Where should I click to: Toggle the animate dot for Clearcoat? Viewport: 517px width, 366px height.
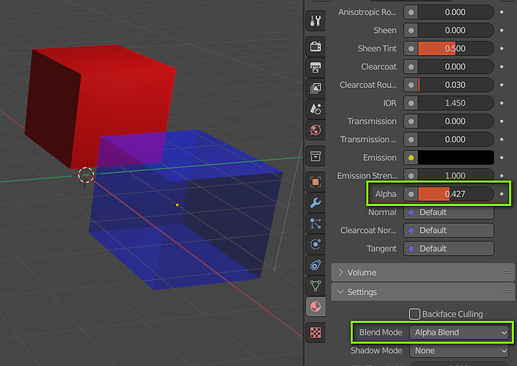(x=502, y=67)
